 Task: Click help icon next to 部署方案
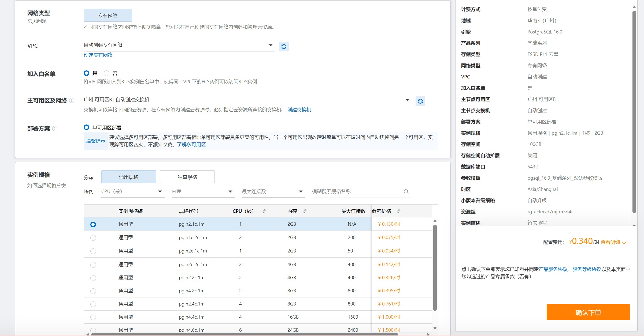point(55,129)
